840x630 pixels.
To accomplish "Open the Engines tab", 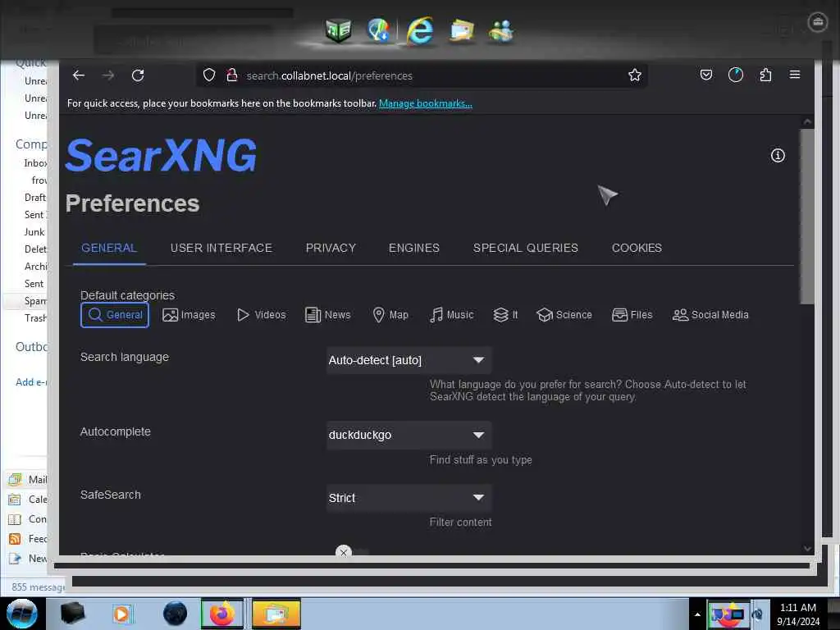I will tap(414, 248).
